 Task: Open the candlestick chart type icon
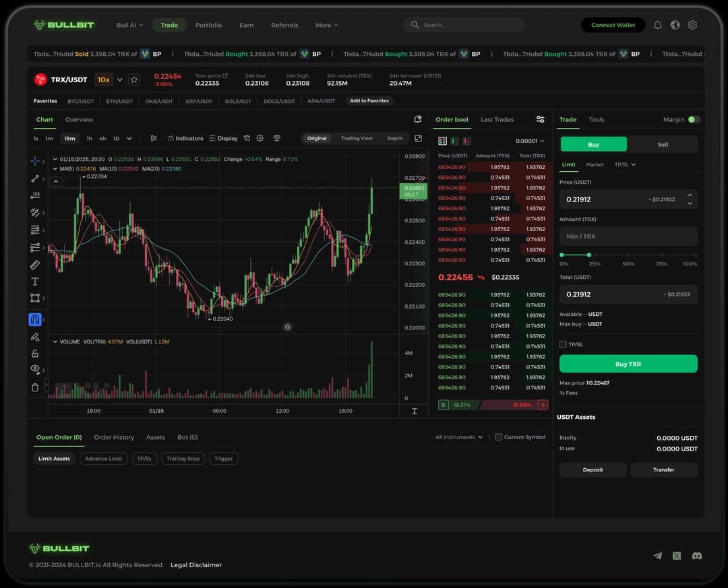[154, 138]
